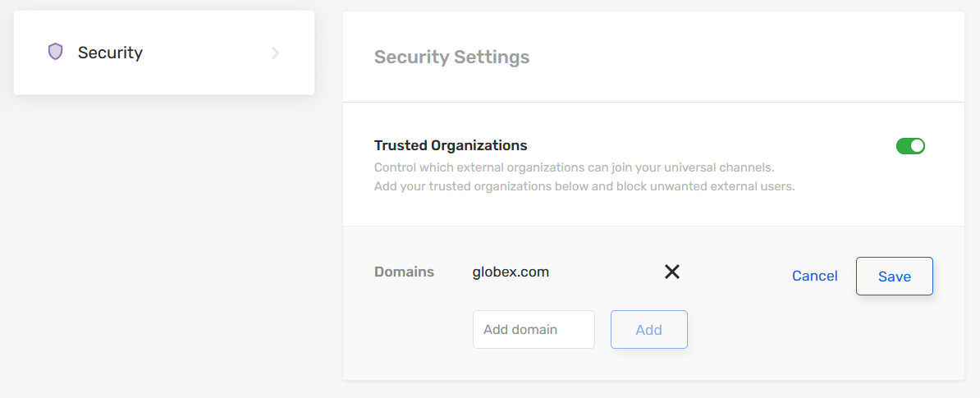Click the shield icon beside Security

tap(56, 53)
